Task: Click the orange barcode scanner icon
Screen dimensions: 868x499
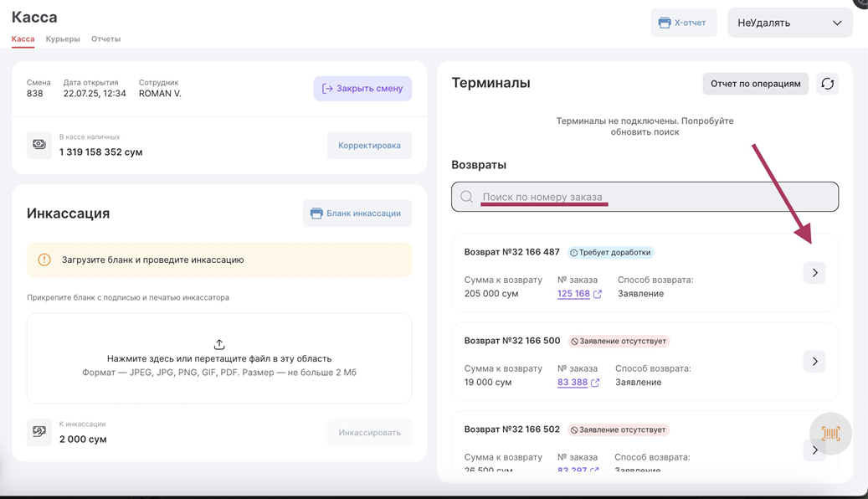Action: tap(830, 433)
